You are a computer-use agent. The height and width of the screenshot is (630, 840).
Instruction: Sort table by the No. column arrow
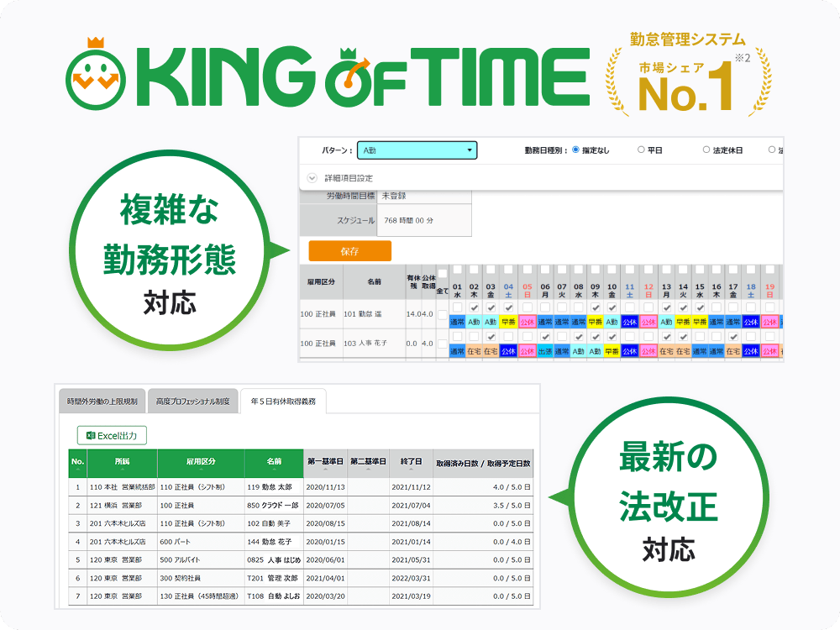click(x=78, y=470)
